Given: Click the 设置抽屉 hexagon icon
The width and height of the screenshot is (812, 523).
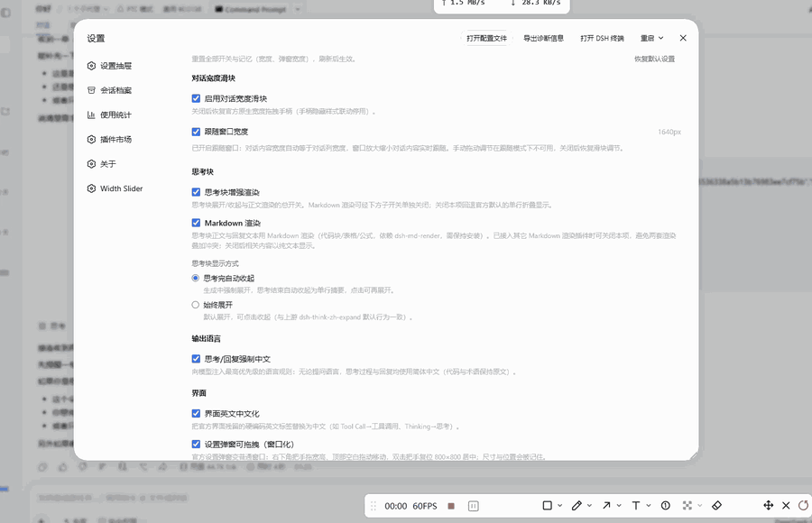Looking at the screenshot, I should pos(91,66).
